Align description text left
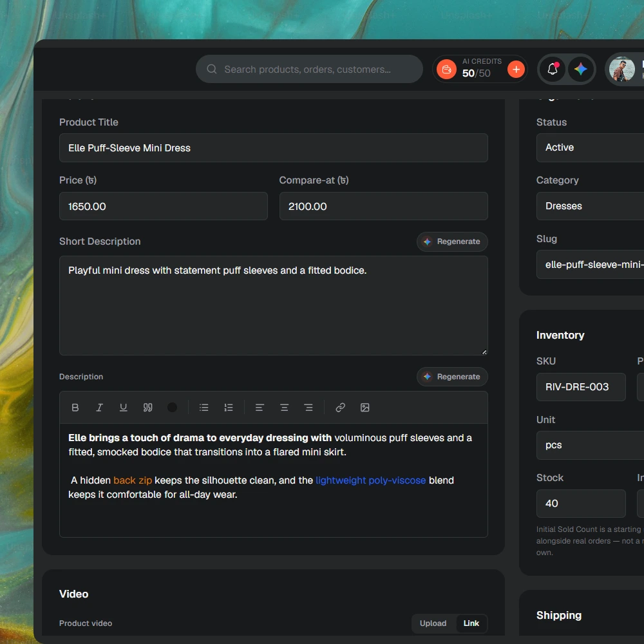This screenshot has height=644, width=644. (260, 408)
